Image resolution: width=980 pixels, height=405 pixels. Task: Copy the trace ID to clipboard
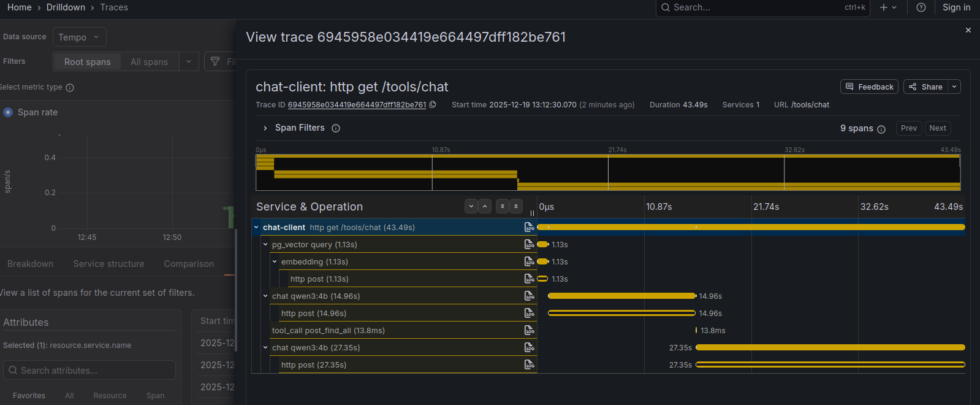[433, 105]
